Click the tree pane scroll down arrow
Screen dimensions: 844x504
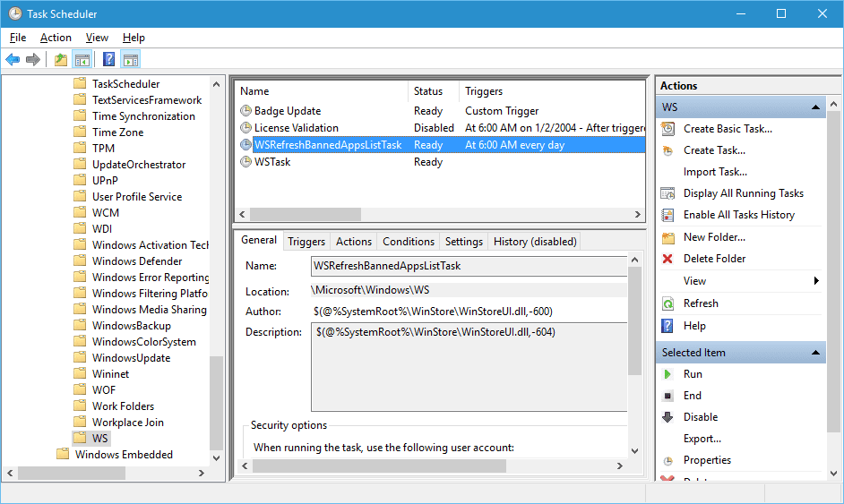[x=217, y=458]
